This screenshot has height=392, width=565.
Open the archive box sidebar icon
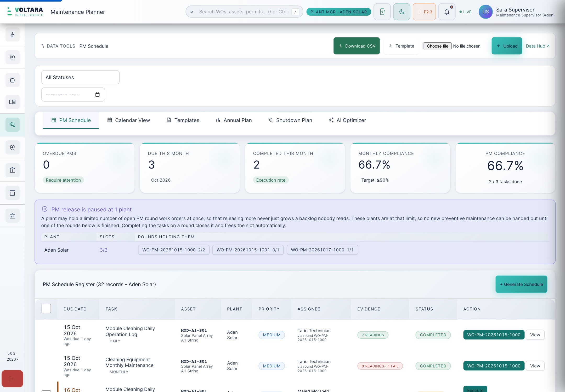pyautogui.click(x=12, y=193)
